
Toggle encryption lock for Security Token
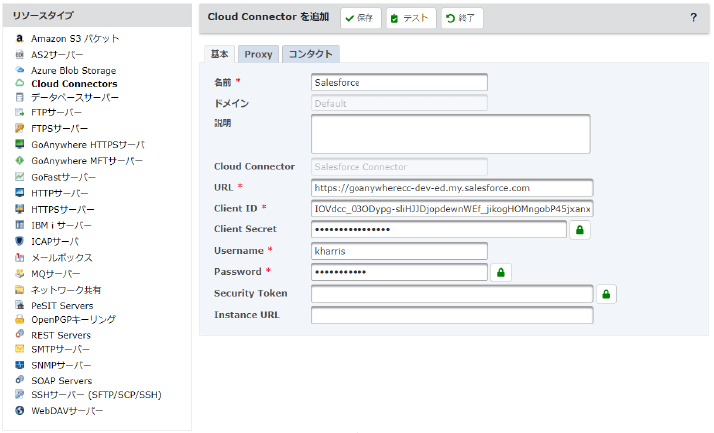click(606, 294)
